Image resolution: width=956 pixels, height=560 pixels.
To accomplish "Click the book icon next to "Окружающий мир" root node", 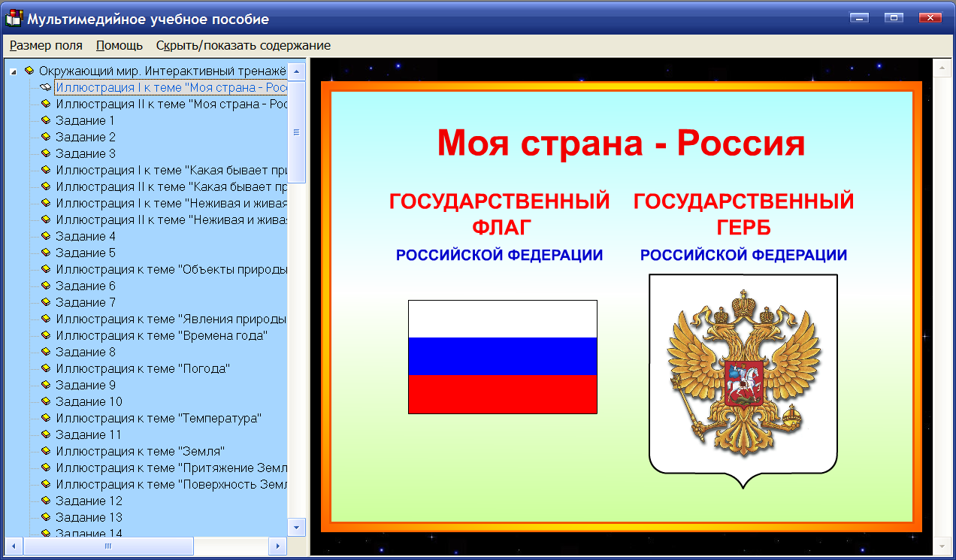I will pyautogui.click(x=30, y=70).
